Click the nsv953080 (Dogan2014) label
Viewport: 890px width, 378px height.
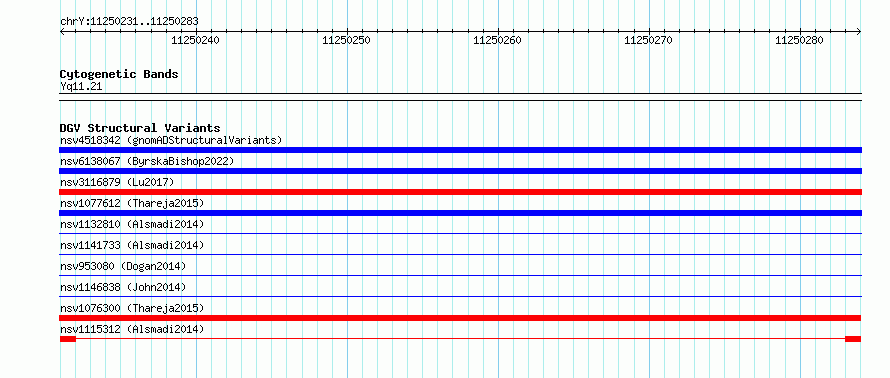[x=123, y=266]
